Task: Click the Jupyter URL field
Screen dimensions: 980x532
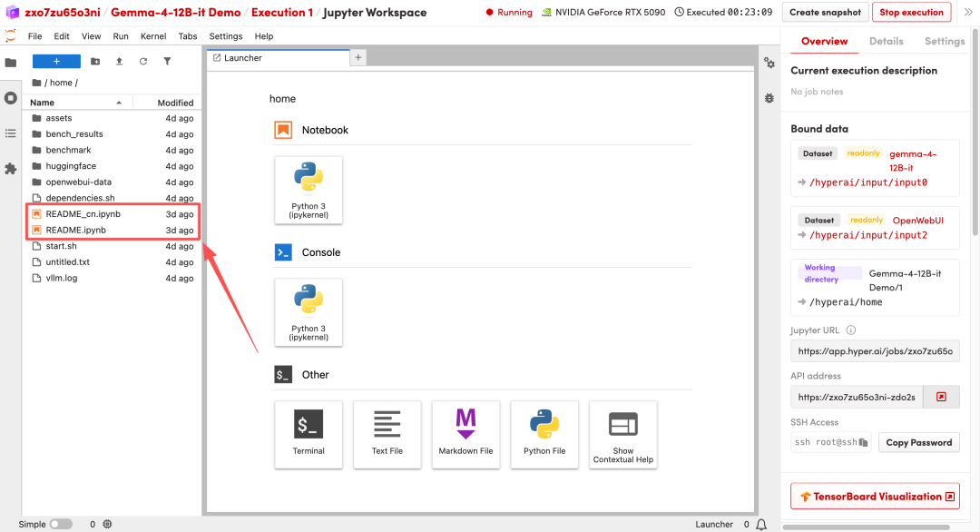Action: click(x=875, y=351)
